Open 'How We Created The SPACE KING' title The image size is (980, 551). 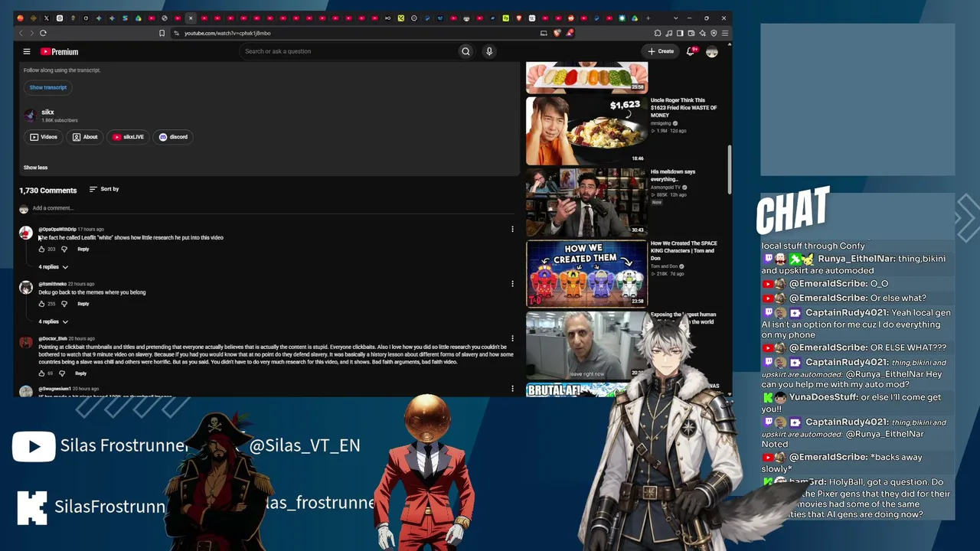tap(684, 251)
